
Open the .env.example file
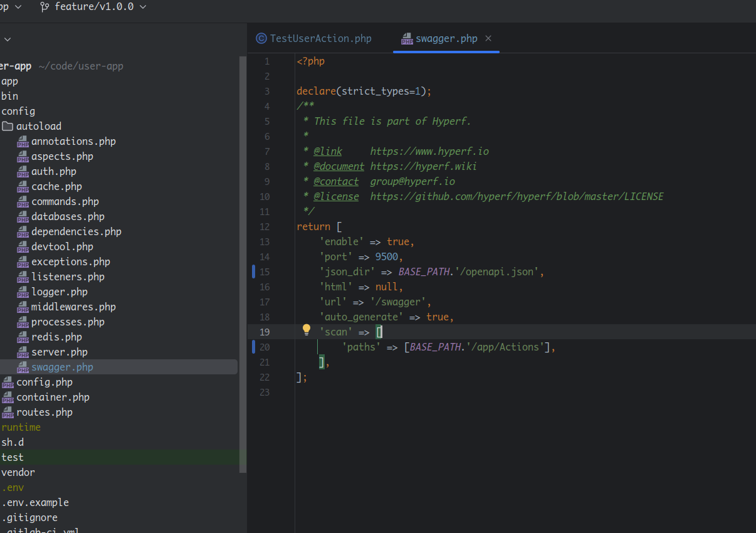(35, 502)
